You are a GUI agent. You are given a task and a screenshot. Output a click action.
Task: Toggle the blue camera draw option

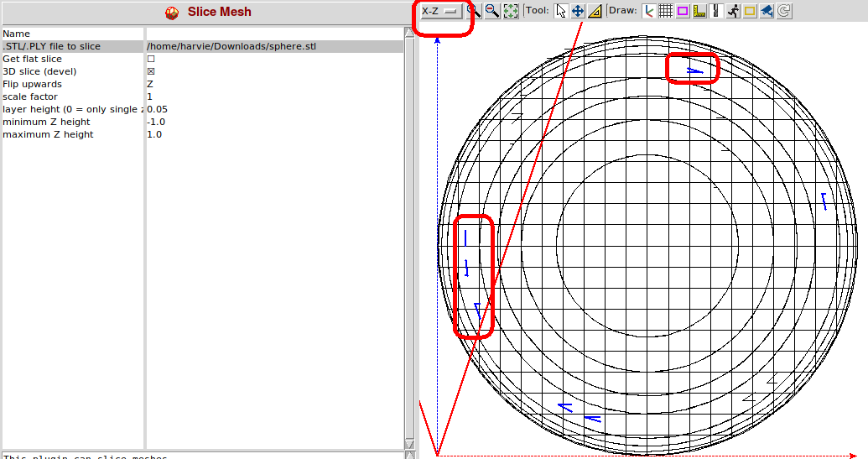767,11
